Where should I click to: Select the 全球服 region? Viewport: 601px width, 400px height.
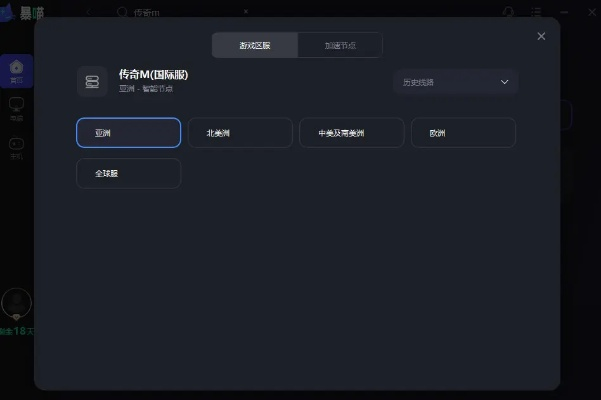point(128,173)
